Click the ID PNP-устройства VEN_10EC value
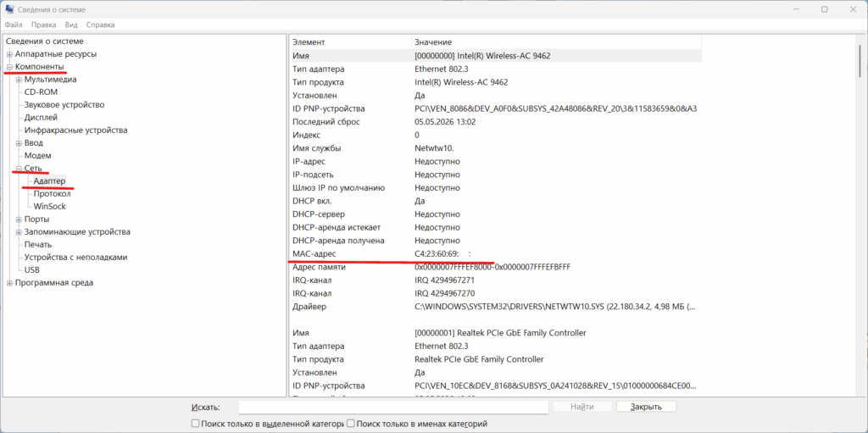 point(555,386)
